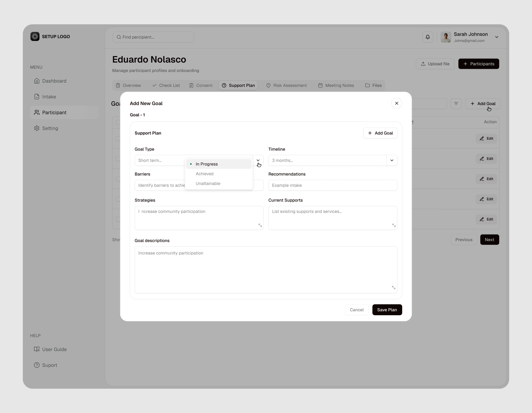The width and height of the screenshot is (532, 413).
Task: Open the notification bell icon
Action: pos(427,37)
